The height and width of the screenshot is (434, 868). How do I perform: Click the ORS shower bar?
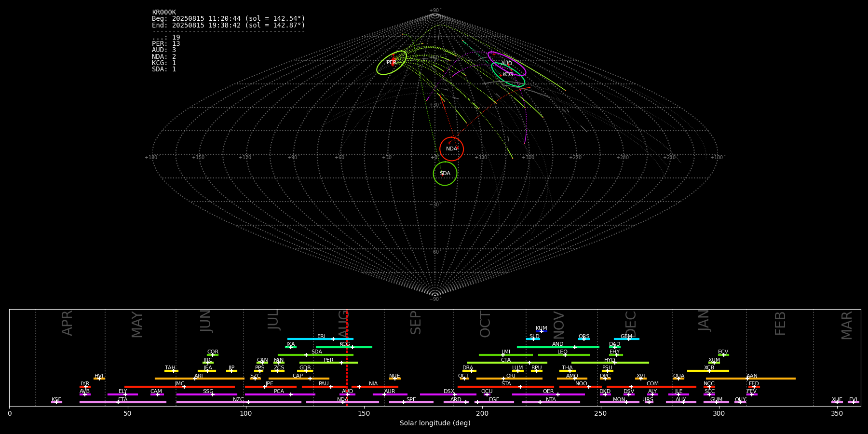pyautogui.click(x=584, y=339)
